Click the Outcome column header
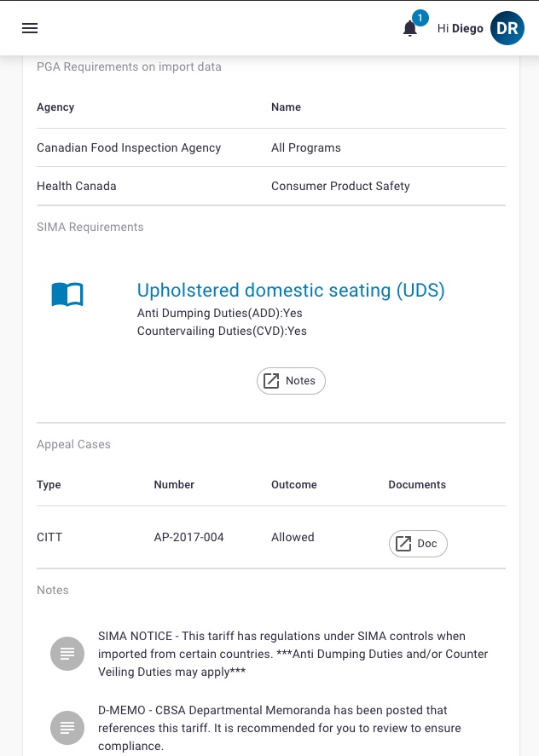The image size is (539, 756). (x=294, y=485)
